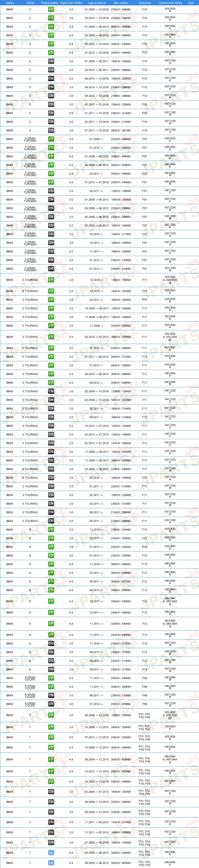
Task: Click PB icon in Gran Turismo 01.2010 -> row
Action: (51, 147)
